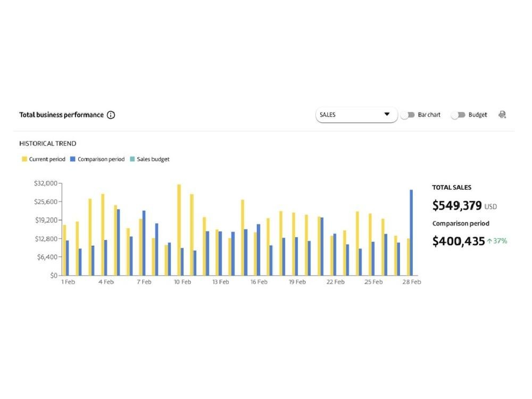This screenshot has height=399, width=532.
Task: Toggle the Bar chart switch
Action: tap(408, 115)
